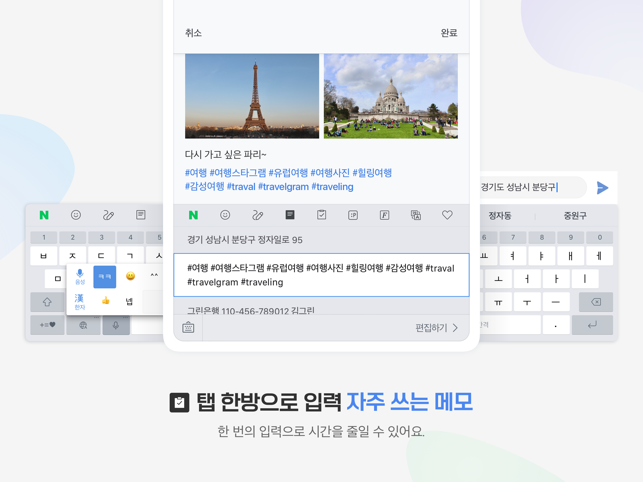Screen dimensions: 643x482
Task: Tap the ㅕ vowel key on right keyboard
Action: pos(513,256)
